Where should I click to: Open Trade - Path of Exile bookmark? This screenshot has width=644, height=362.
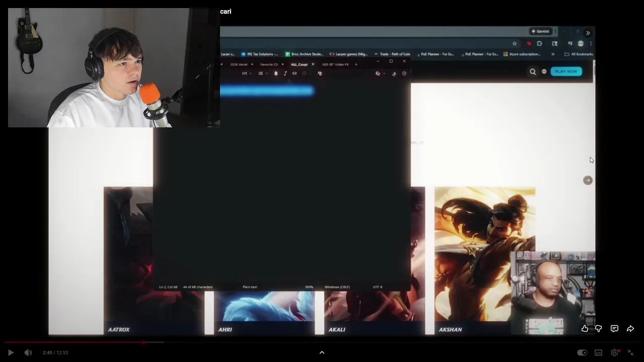[x=392, y=54]
